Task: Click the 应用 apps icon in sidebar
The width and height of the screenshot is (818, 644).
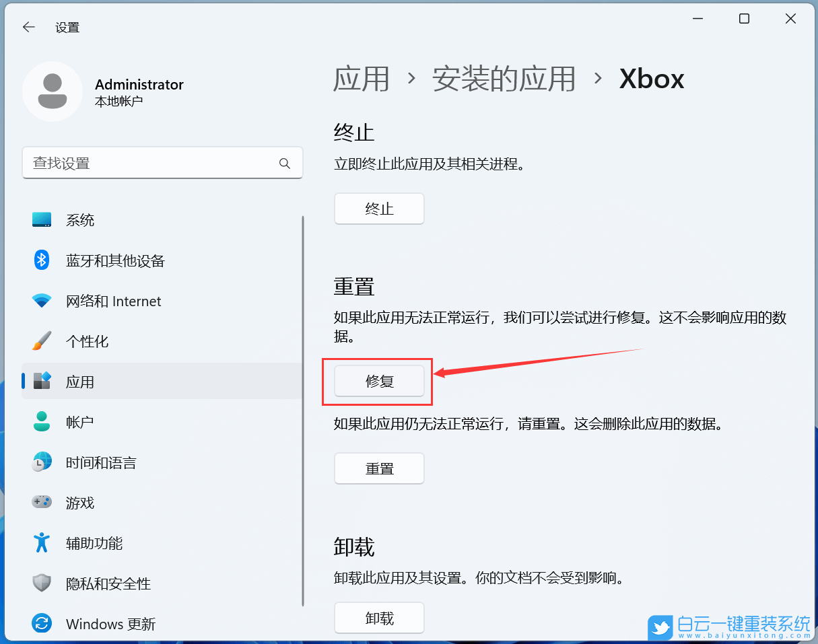Action: [41, 382]
